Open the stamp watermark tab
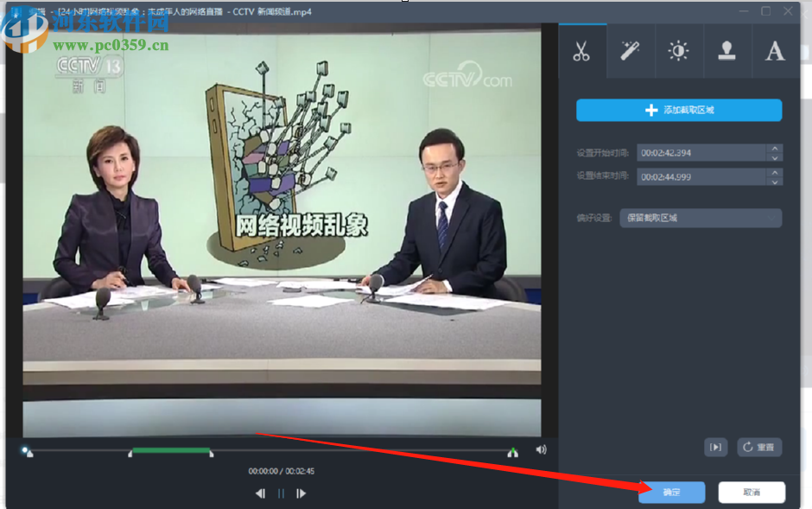 tap(726, 51)
